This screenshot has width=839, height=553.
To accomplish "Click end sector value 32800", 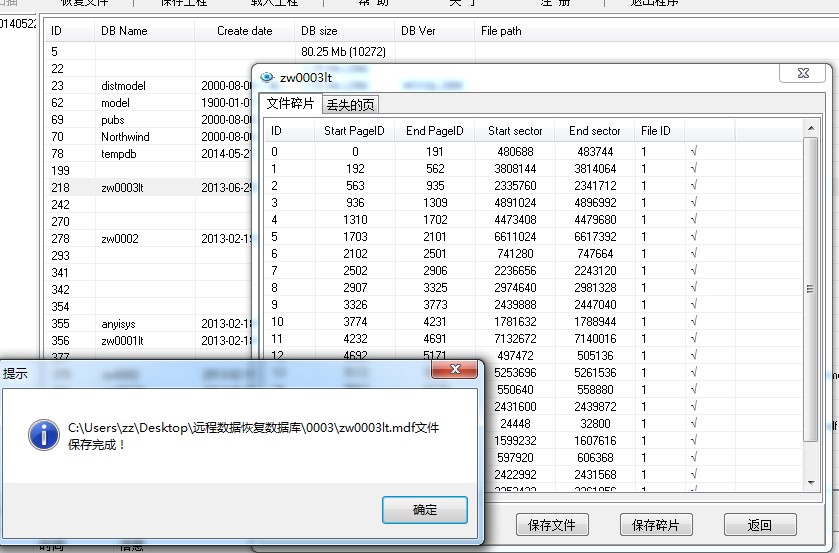I will pos(595,423).
